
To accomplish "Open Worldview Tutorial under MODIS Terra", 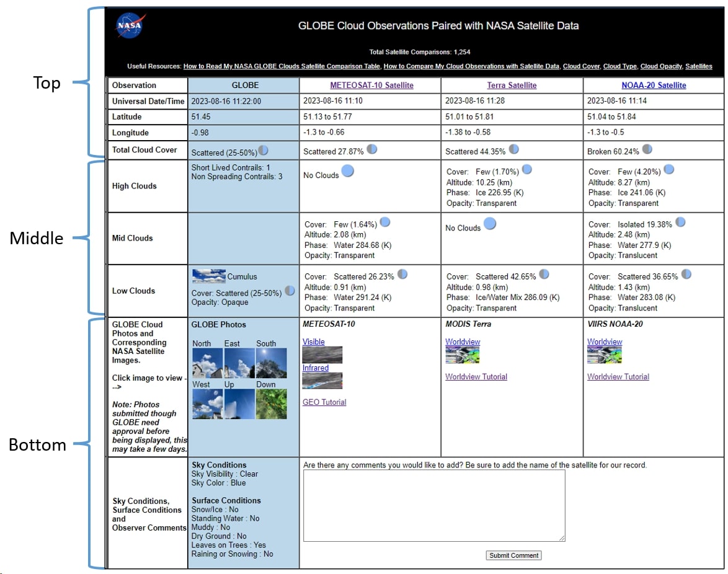I will 476,377.
